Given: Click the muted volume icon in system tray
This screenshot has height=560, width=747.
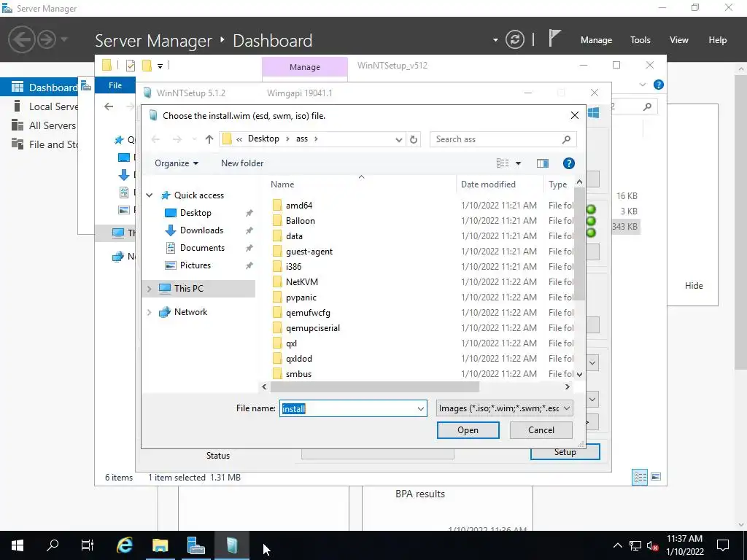Looking at the screenshot, I should (x=652, y=545).
